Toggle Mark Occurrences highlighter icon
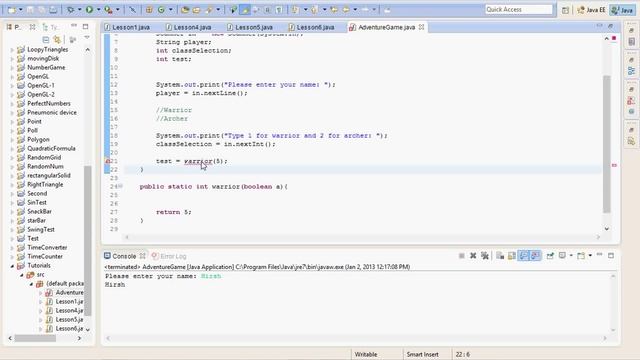The width and height of the screenshot is (640, 360). (245, 10)
